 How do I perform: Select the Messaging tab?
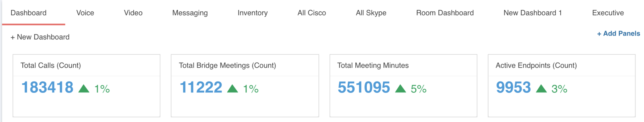click(190, 13)
